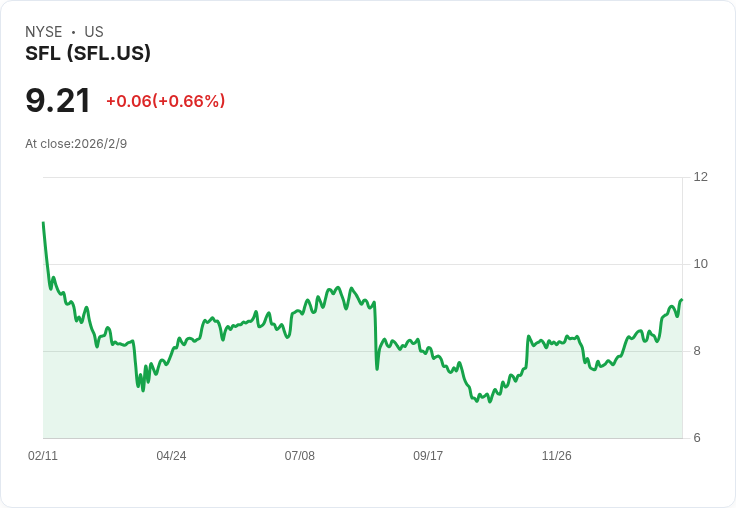Select the 04/24 date on the time axis
This screenshot has width=736, height=508.
coord(171,456)
